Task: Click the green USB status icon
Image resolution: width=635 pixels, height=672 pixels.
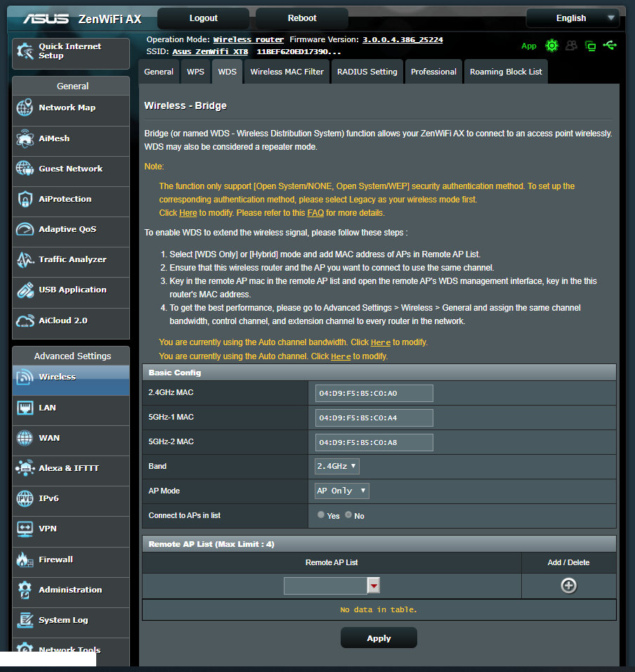Action: tap(610, 45)
